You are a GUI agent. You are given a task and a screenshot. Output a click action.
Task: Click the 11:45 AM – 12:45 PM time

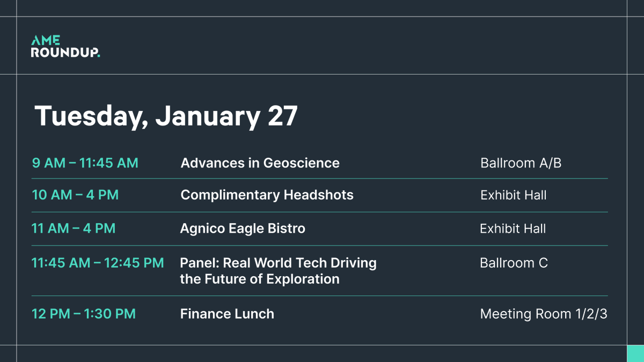coord(98,263)
